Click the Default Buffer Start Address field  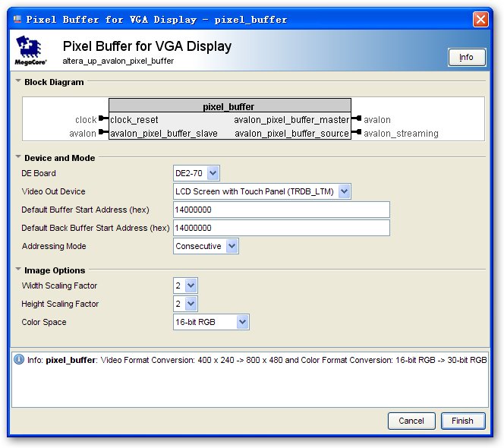[x=281, y=210]
